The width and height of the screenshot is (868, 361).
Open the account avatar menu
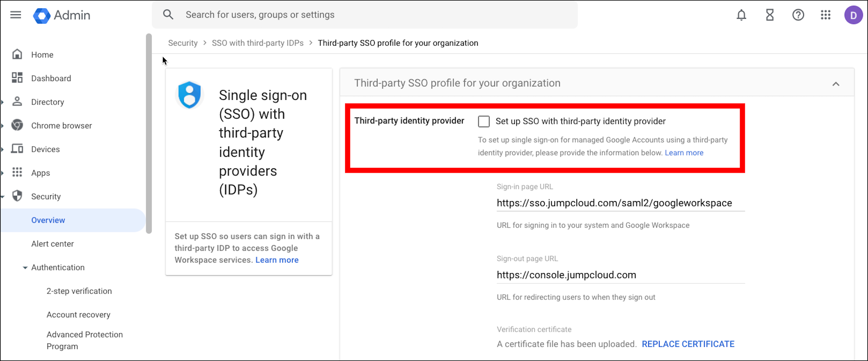[x=853, y=15]
